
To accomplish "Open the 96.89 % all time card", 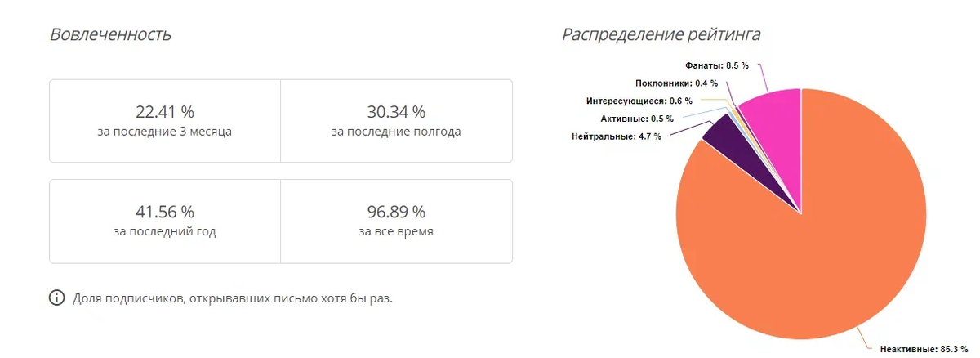I will tap(396, 222).
